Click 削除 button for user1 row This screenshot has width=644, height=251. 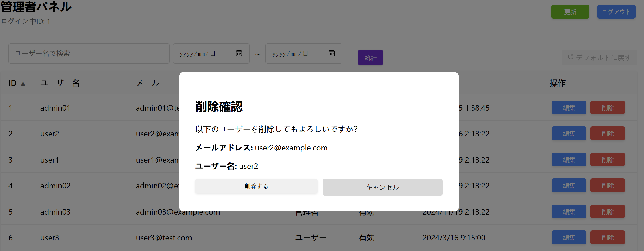click(x=608, y=159)
